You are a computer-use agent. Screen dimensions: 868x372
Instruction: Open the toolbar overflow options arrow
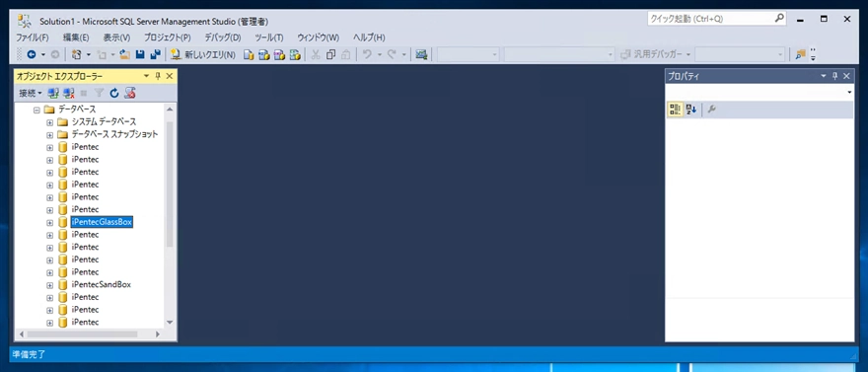pos(813,54)
